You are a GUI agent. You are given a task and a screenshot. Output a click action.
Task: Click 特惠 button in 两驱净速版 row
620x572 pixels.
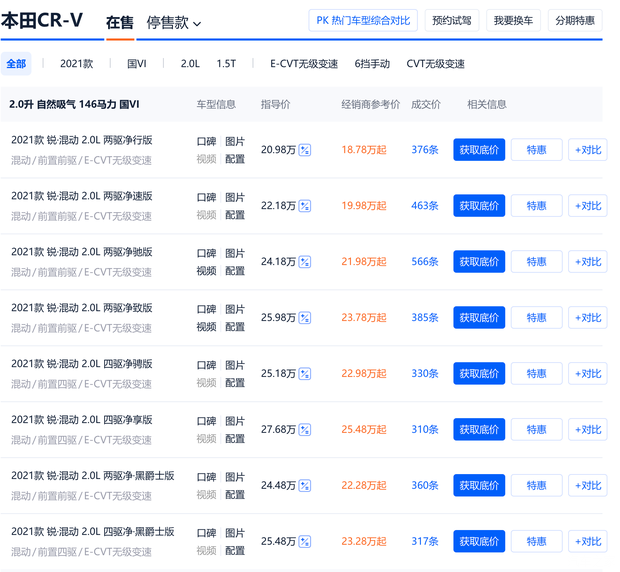point(536,206)
